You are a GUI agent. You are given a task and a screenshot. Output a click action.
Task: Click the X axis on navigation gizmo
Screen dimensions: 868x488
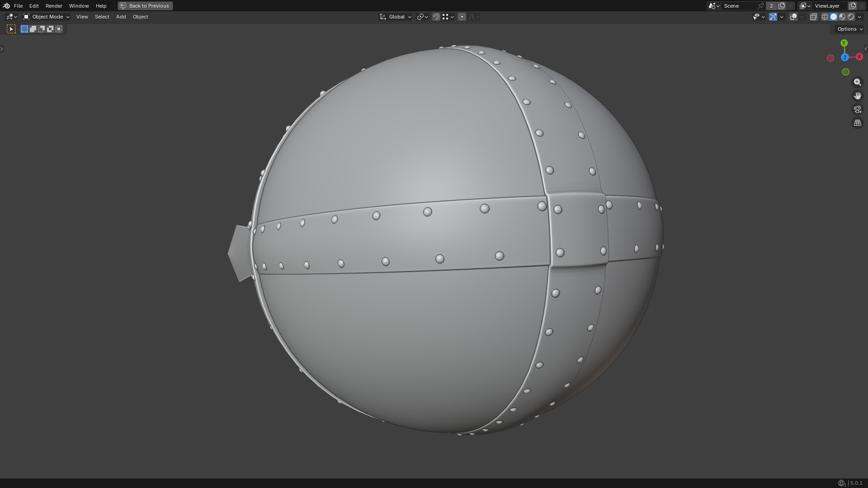pyautogui.click(x=859, y=56)
